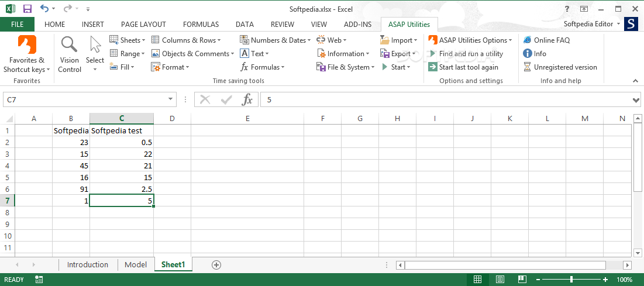Switch to the Introduction sheet tab
Viewport: 644px width, 286px height.
[88, 264]
